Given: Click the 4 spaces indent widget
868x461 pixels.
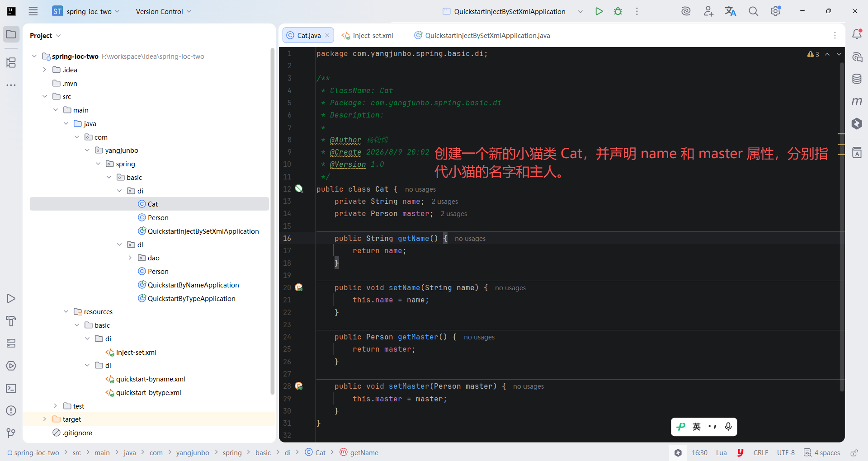Looking at the screenshot, I should pyautogui.click(x=822, y=452).
